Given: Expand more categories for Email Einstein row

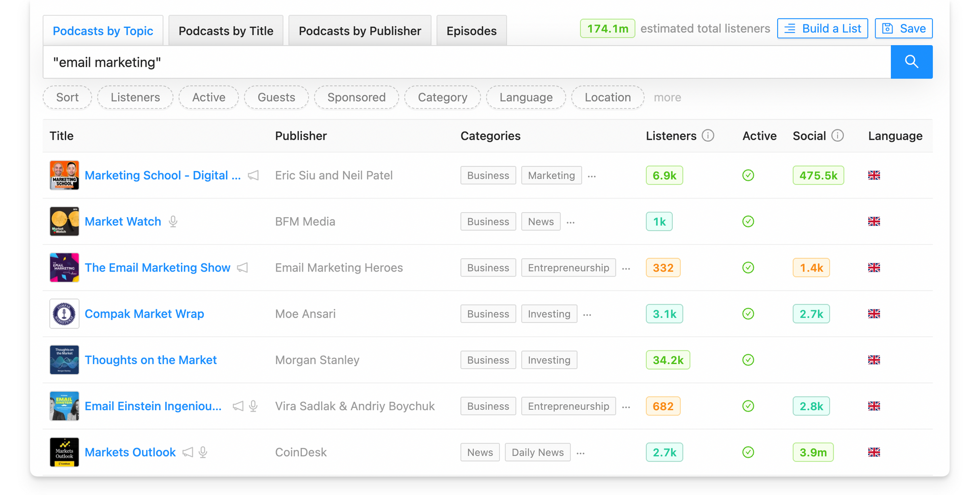Looking at the screenshot, I should [x=626, y=407].
